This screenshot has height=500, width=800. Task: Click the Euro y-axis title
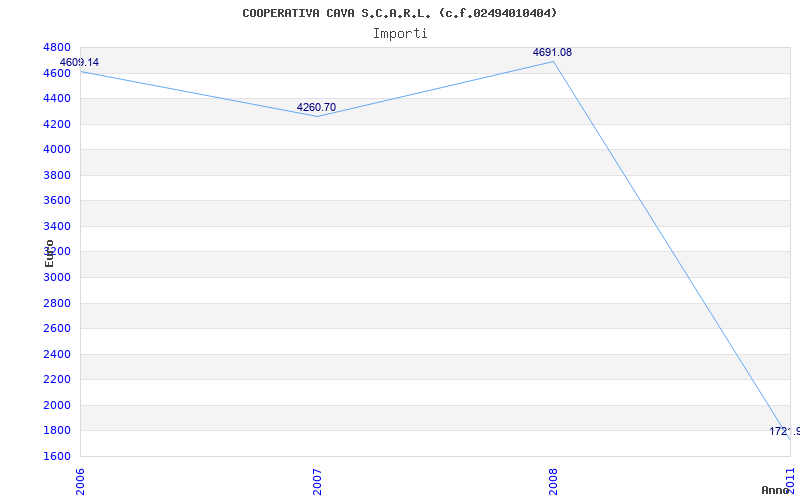coord(49,253)
